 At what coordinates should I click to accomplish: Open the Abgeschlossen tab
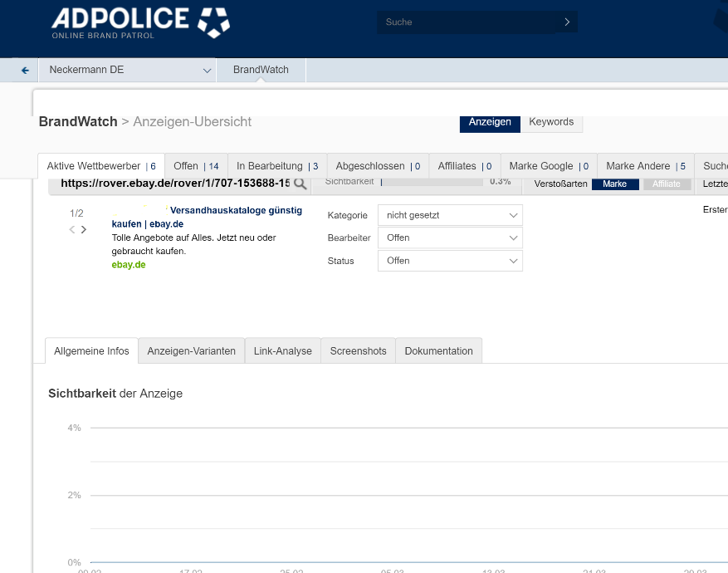click(378, 166)
